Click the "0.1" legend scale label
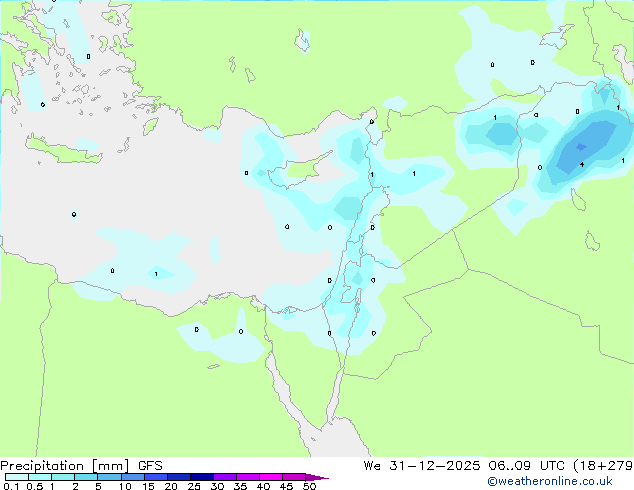The image size is (634, 490). point(11,486)
